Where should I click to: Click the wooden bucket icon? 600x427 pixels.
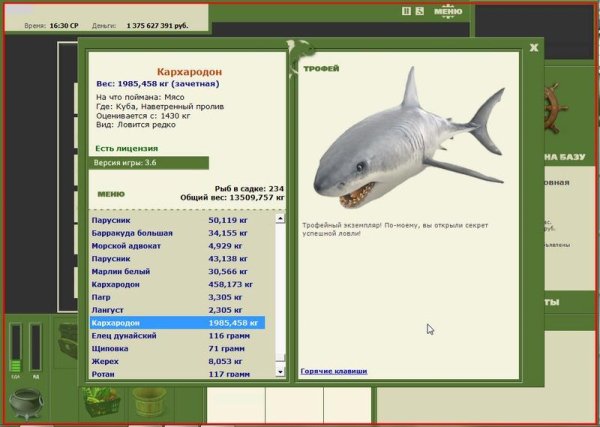pyautogui.click(x=150, y=403)
